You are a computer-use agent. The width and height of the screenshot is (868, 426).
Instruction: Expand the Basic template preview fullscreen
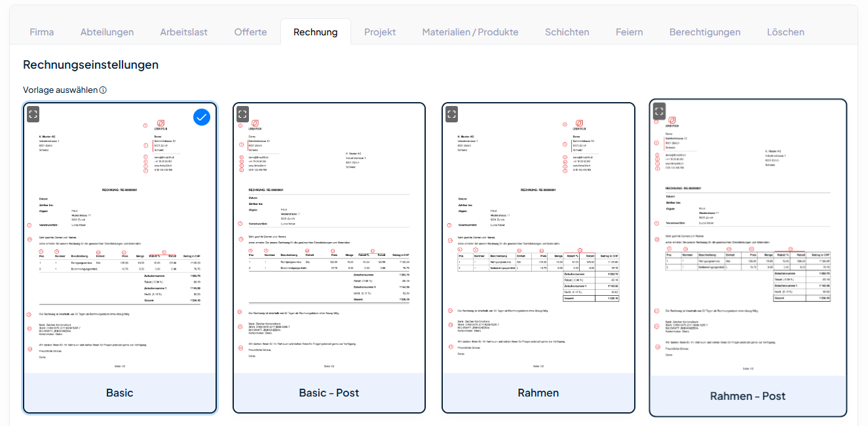tap(33, 115)
